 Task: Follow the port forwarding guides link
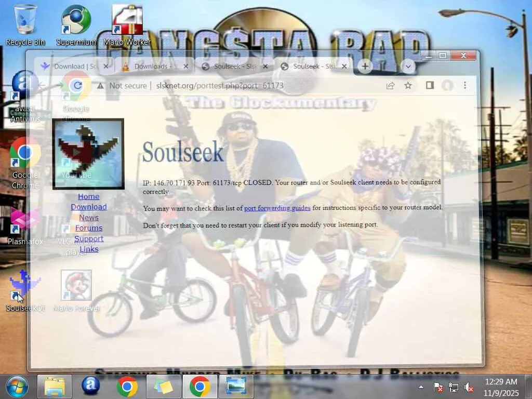click(277, 208)
